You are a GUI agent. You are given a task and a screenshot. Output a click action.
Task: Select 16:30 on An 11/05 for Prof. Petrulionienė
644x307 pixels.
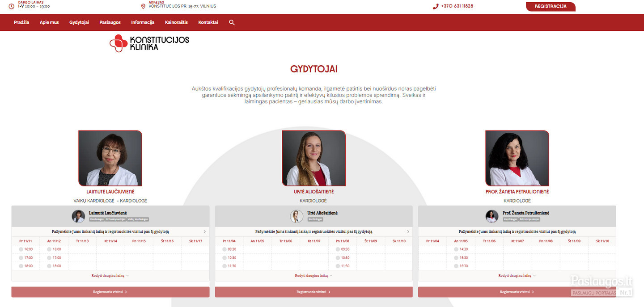[x=461, y=266]
